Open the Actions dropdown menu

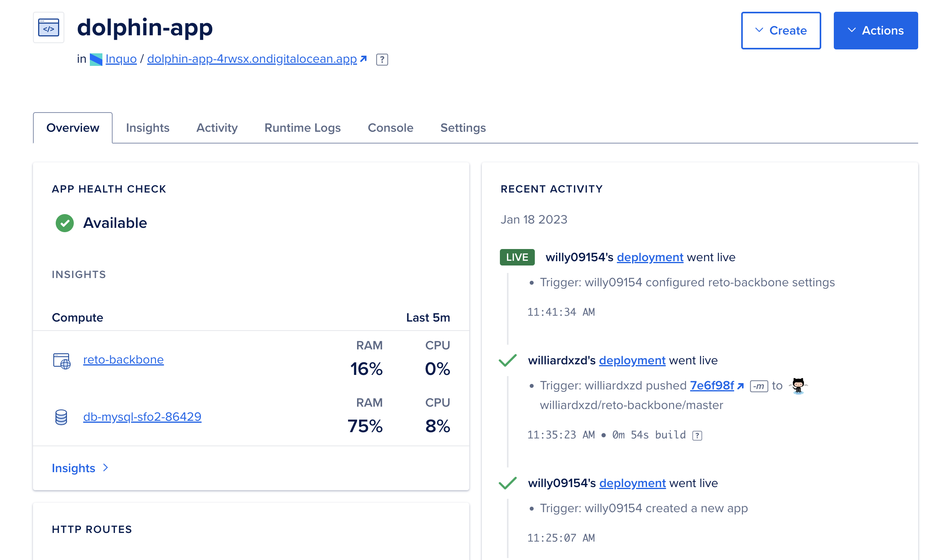875,31
